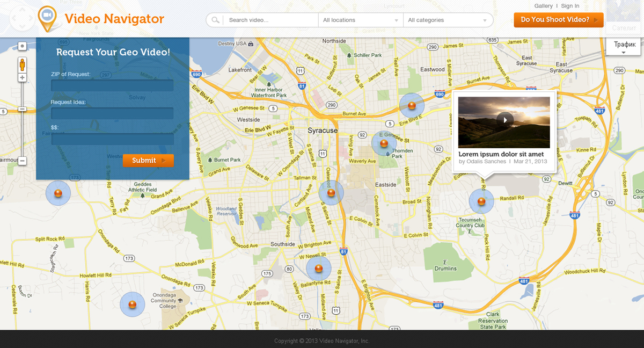Click the zoom in plus button
The height and width of the screenshot is (348, 644).
point(22,78)
